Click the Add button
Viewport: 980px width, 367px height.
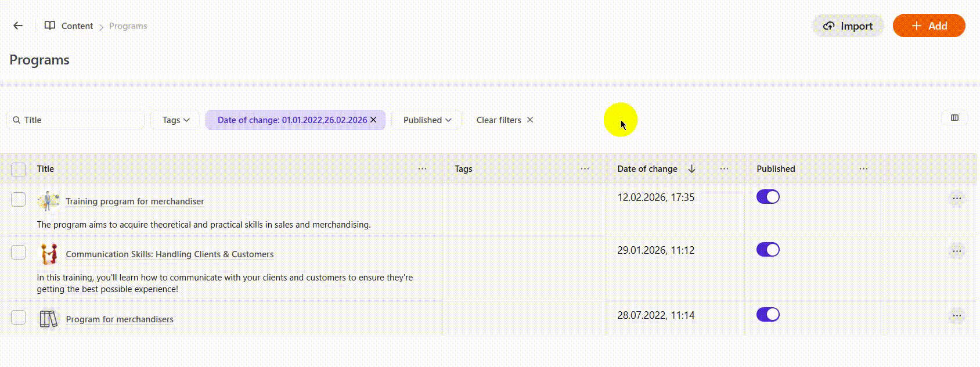click(928, 26)
